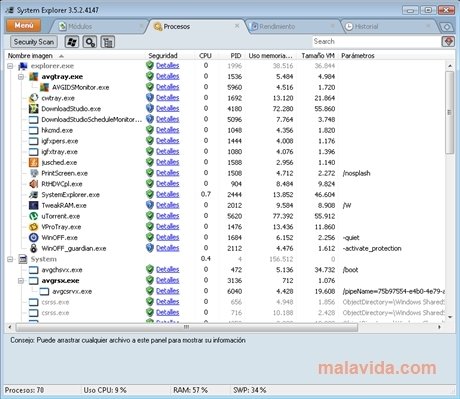The height and width of the screenshot is (399, 460).
Task: Click the System process icon
Action: [23, 259]
